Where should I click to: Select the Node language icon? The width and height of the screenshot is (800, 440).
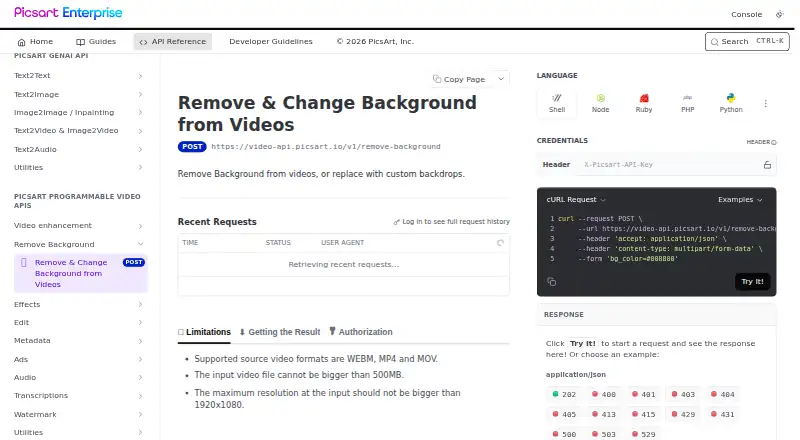(601, 103)
